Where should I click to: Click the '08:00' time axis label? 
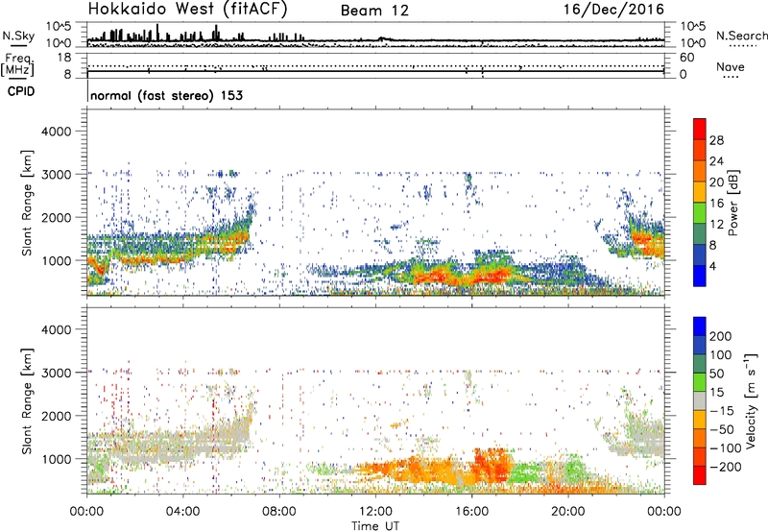(279, 512)
